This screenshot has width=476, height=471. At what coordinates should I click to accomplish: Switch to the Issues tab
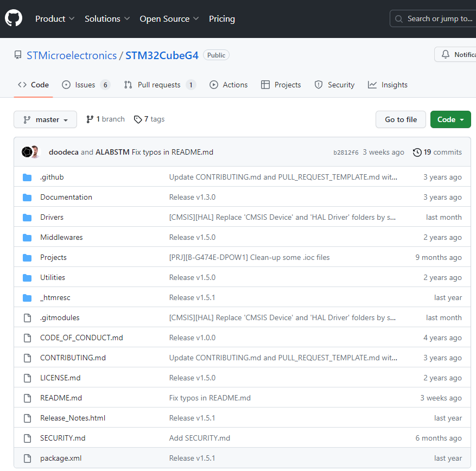tap(86, 85)
